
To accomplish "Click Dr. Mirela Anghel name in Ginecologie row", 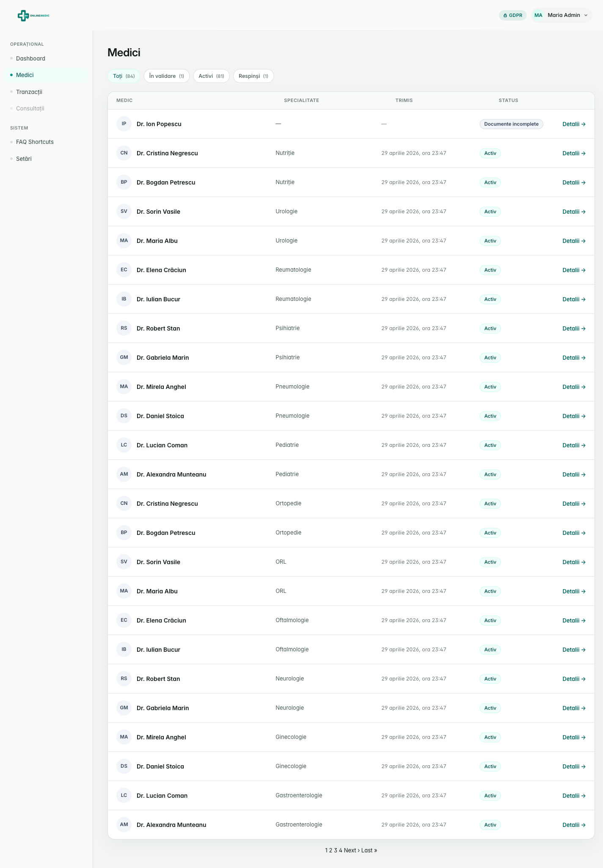I will (x=161, y=737).
